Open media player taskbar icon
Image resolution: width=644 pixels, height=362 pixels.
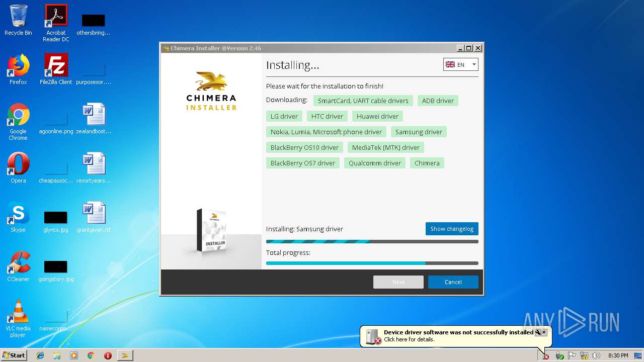pos(74,355)
